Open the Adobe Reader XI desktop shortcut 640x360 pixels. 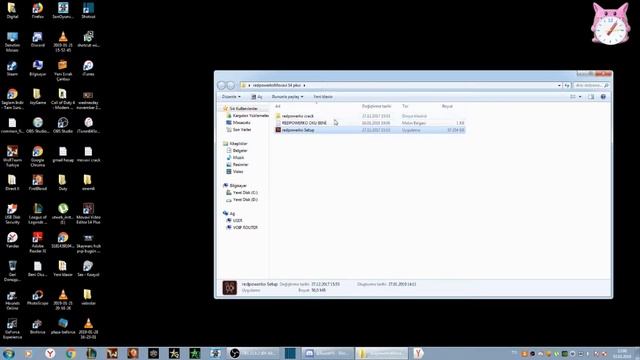(38, 242)
